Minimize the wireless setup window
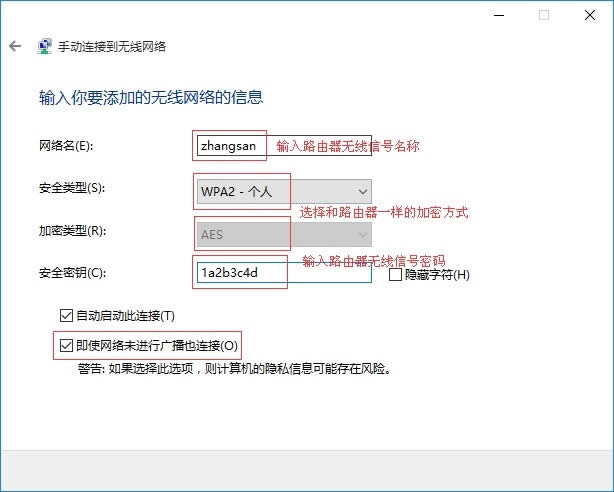The image size is (614, 492). [497, 15]
